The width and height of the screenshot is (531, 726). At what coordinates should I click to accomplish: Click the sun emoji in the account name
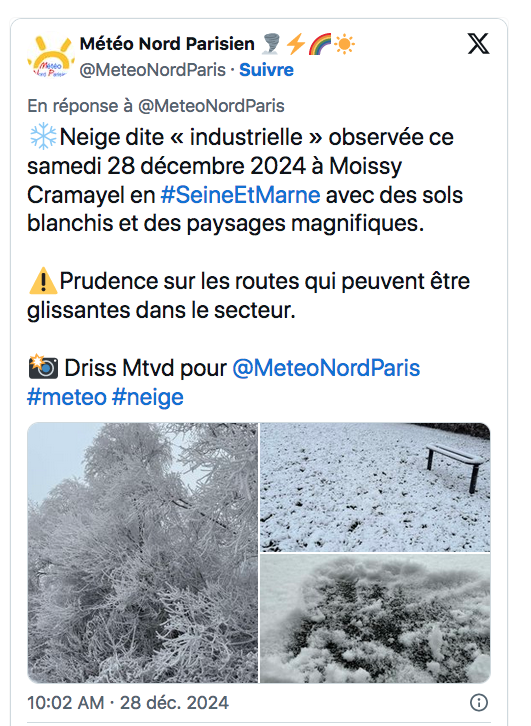(344, 44)
